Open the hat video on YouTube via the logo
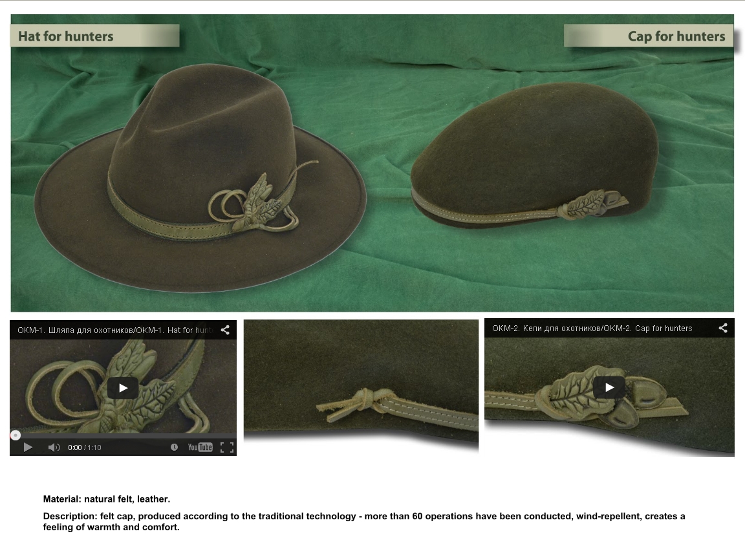Viewport: 745px width, 560px height. [200, 447]
